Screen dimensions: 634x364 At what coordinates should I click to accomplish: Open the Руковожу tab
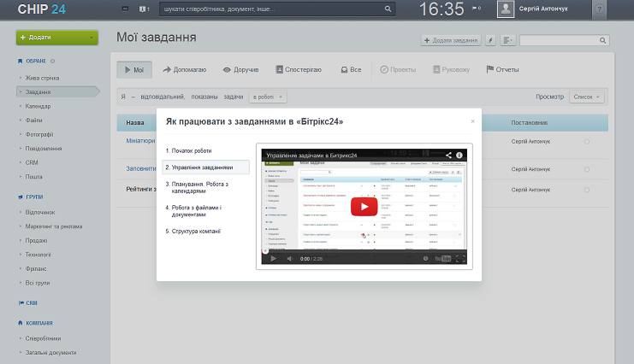coord(451,70)
